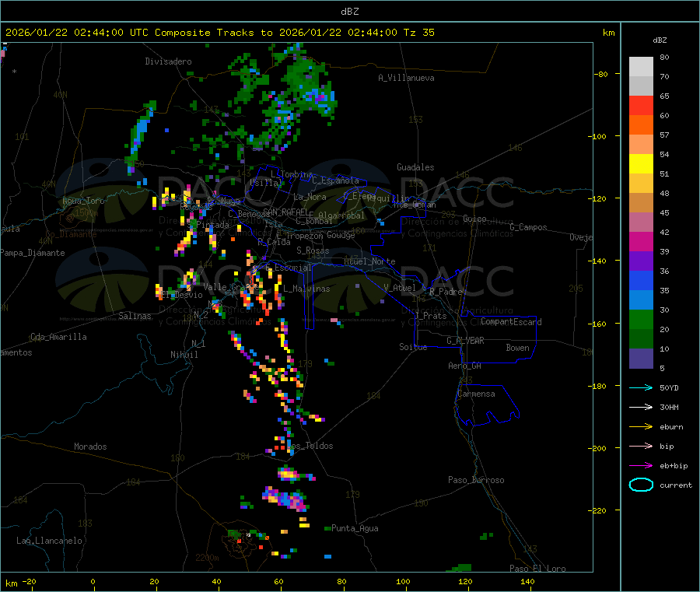Click the La_Nora map label
The width and height of the screenshot is (700, 592).
pos(310,197)
